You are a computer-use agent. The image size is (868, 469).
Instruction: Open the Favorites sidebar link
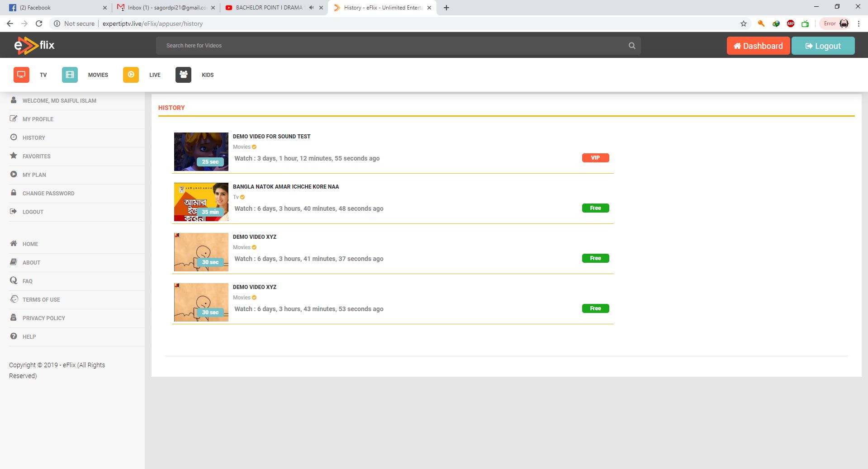pos(37,156)
